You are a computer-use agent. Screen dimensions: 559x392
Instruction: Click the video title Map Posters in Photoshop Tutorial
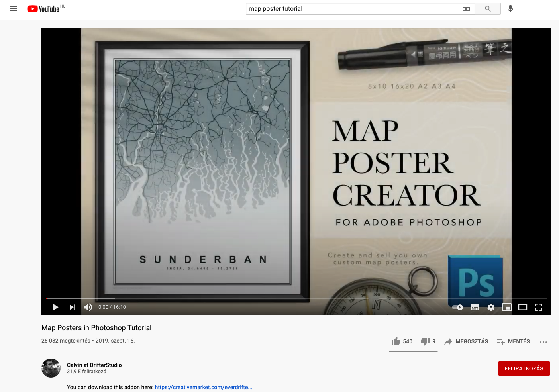[96, 328]
